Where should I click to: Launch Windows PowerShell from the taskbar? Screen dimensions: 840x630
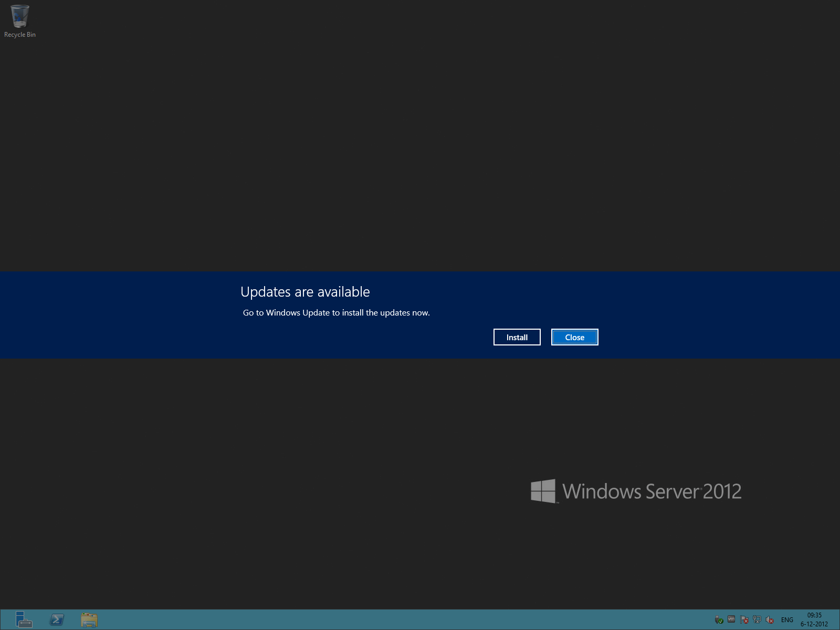pyautogui.click(x=57, y=619)
